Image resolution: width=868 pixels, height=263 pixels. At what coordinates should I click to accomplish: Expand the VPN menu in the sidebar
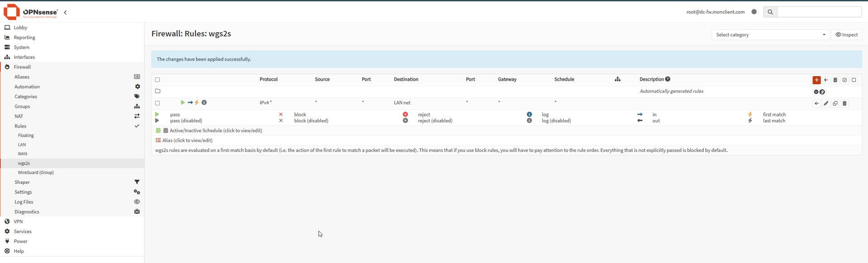18,222
